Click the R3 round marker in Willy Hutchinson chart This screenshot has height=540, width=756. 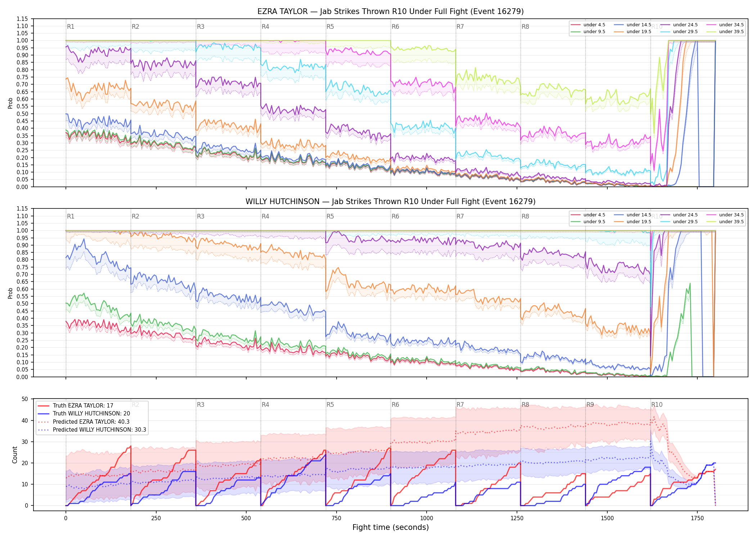pos(201,216)
